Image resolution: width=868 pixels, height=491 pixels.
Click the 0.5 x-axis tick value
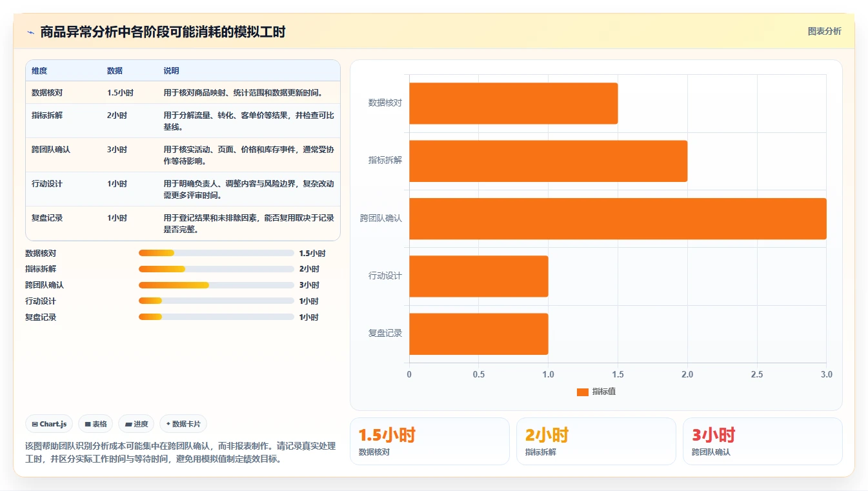(479, 374)
